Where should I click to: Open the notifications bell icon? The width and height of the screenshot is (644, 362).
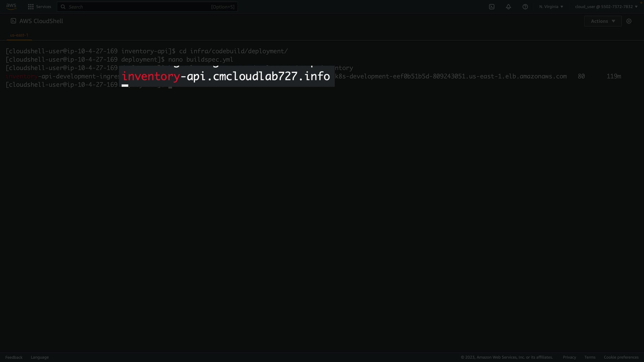(x=508, y=7)
